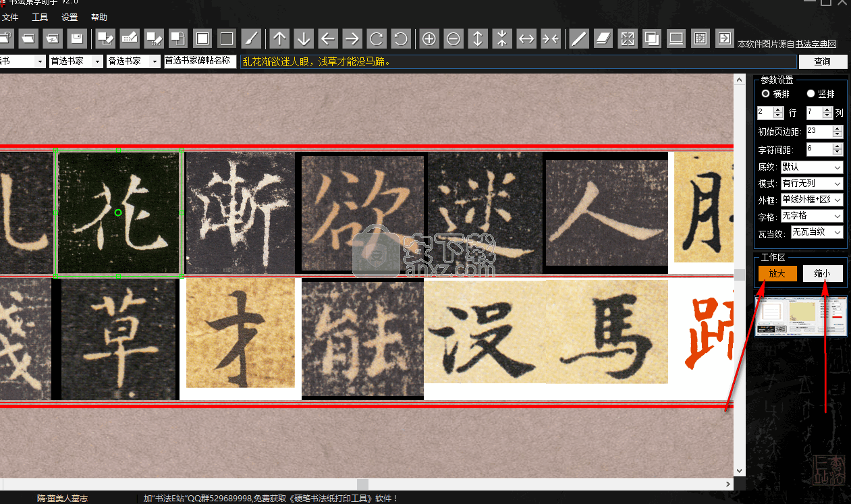This screenshot has height=504, width=851.
Task: Rotate the character clockwise
Action: (x=376, y=38)
